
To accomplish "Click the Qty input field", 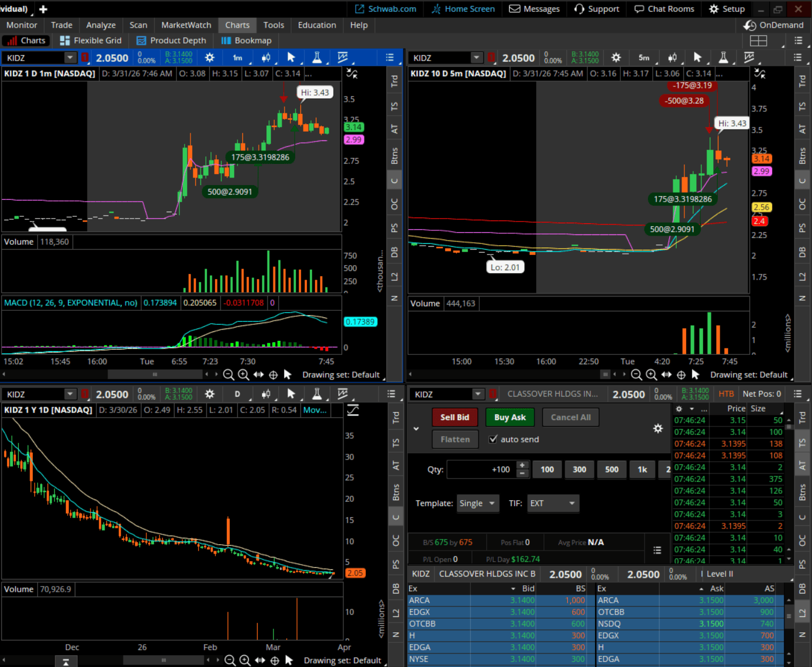I will click(x=482, y=470).
